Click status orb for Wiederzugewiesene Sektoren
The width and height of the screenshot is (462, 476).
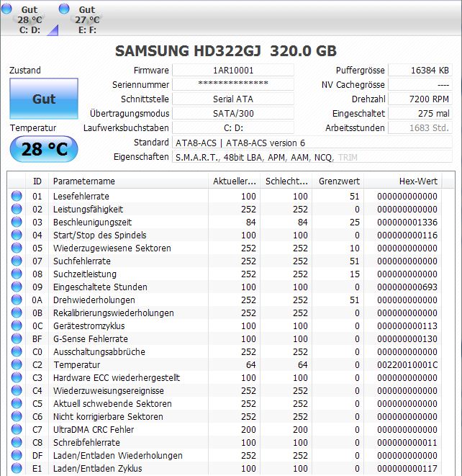point(17,248)
